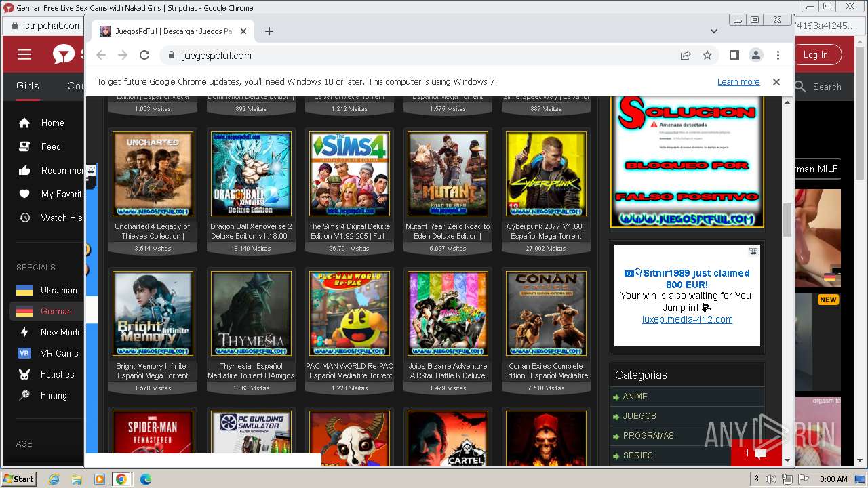This screenshot has width=868, height=488.
Task: Dismiss the Chrome update notification bar
Action: point(776,81)
